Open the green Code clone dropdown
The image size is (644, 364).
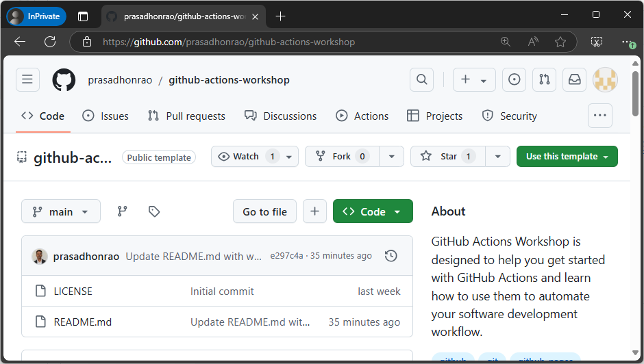point(373,211)
